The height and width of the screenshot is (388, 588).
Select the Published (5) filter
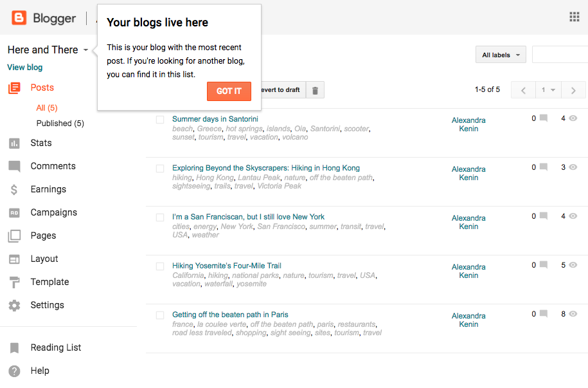[60, 123]
